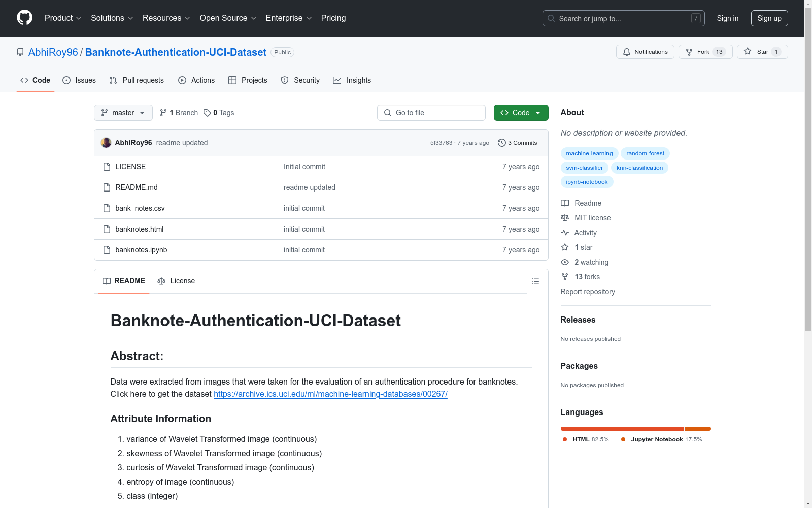
Task: Click AbhiRoy96 avatar in commit row
Action: pyautogui.click(x=106, y=143)
